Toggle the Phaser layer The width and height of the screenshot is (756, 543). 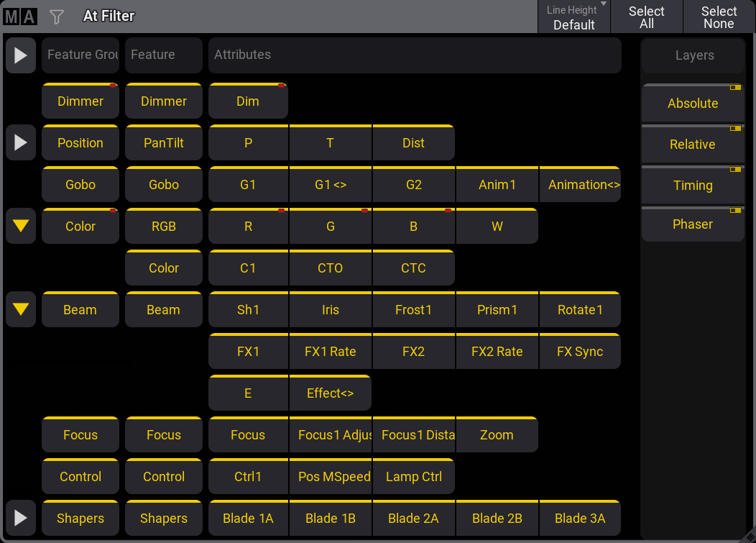pos(693,224)
